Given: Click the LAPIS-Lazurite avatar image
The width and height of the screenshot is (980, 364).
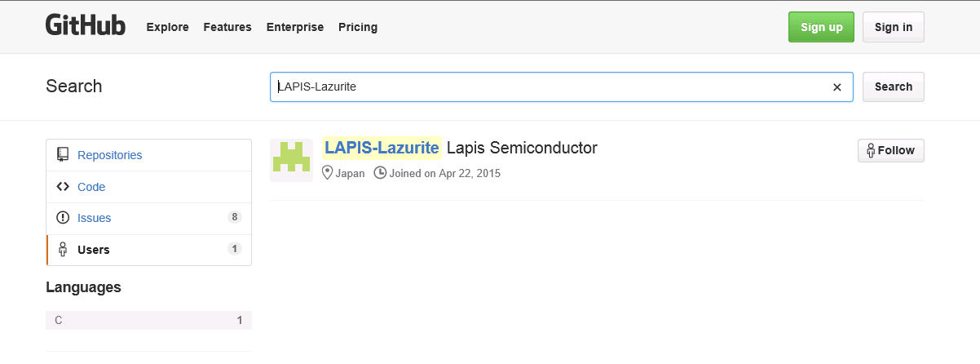Looking at the screenshot, I should pos(291,160).
